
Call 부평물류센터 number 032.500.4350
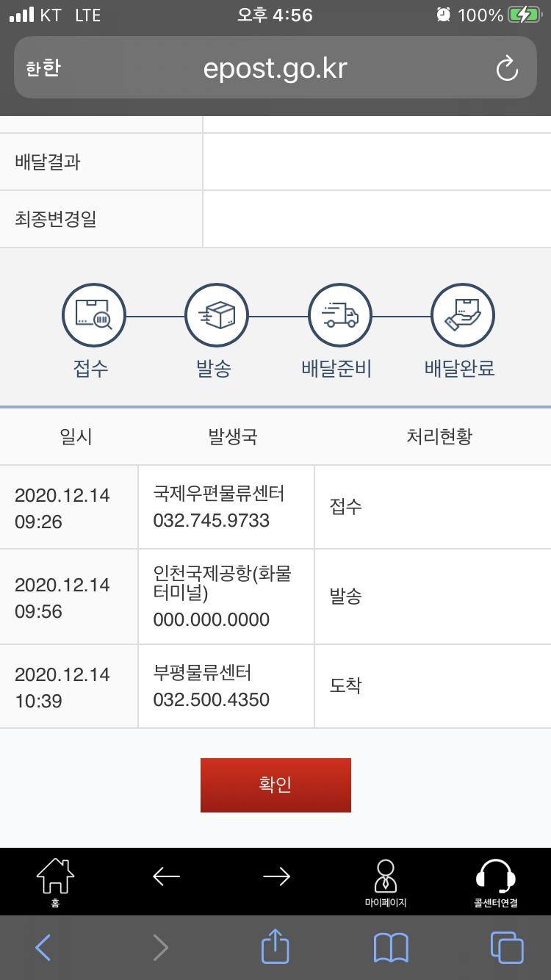[212, 699]
